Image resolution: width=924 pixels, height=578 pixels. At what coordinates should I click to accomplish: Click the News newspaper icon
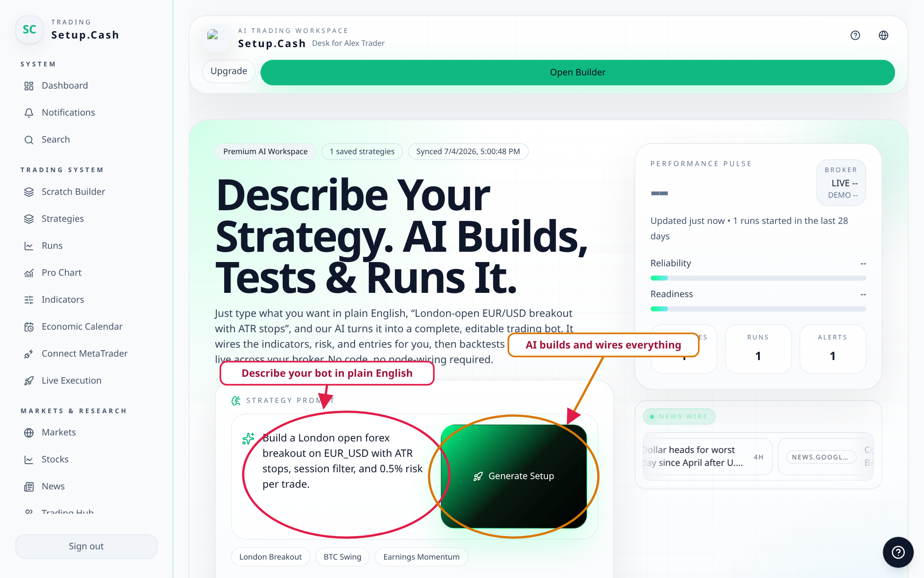coord(29,487)
